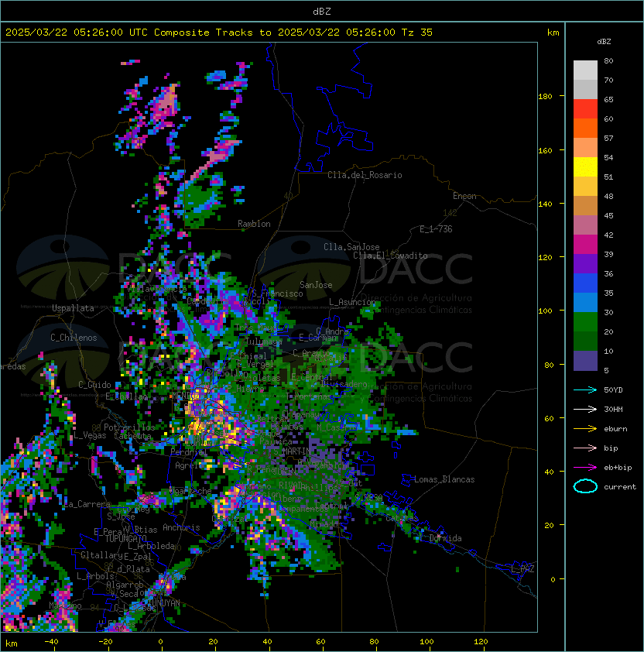This screenshot has height=652, width=644.
Task: Click the L_Asuncion map label
Action: click(352, 301)
